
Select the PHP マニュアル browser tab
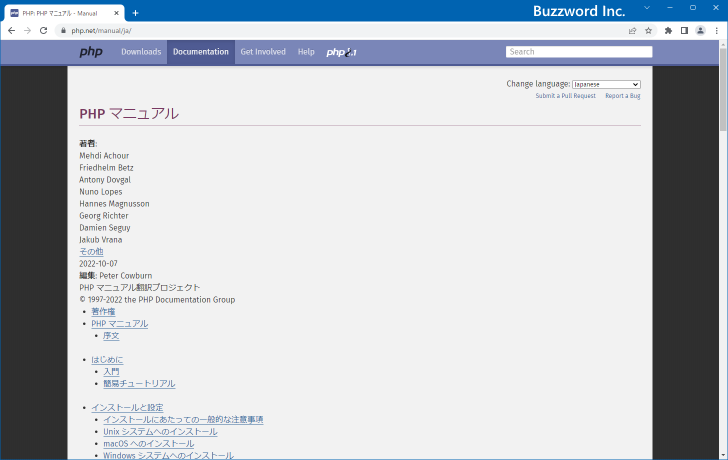(64, 13)
